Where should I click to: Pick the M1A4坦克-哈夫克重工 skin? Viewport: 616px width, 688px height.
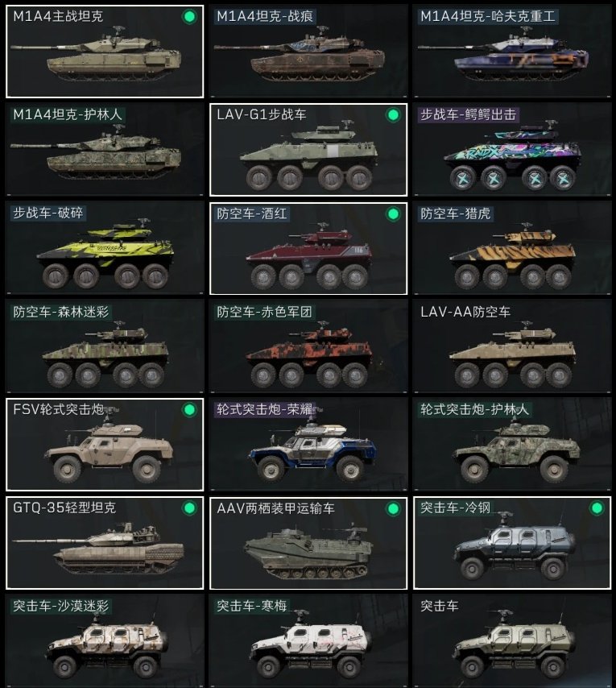[x=512, y=52]
